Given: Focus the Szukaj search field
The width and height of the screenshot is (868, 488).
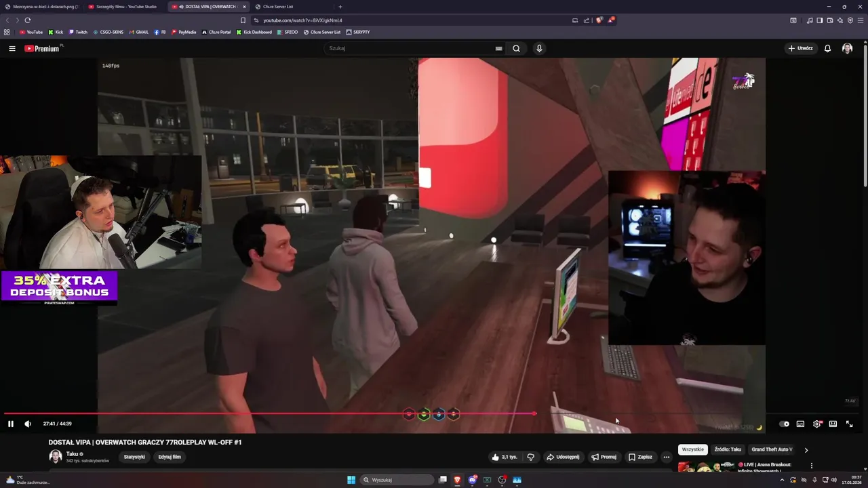Looking at the screenshot, I should point(410,48).
